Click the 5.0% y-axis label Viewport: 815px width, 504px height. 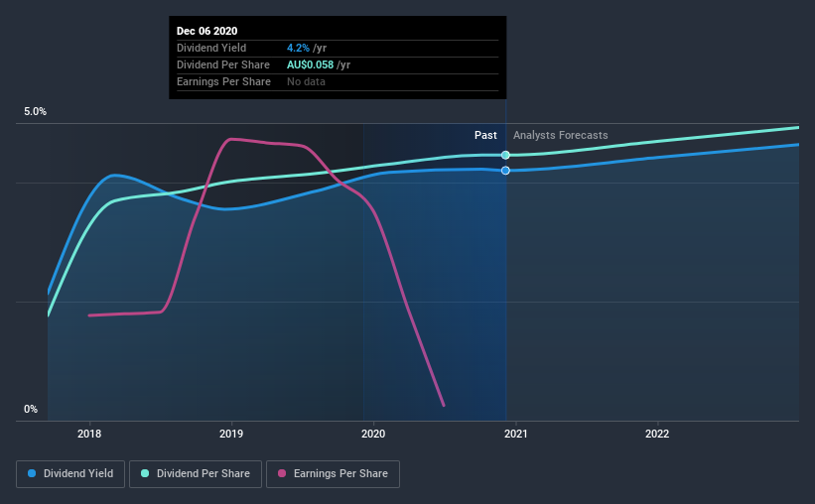tap(35, 112)
